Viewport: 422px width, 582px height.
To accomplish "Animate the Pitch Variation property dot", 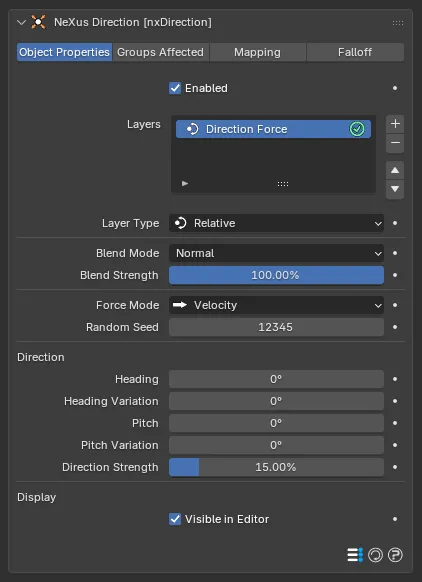I will tap(395, 445).
